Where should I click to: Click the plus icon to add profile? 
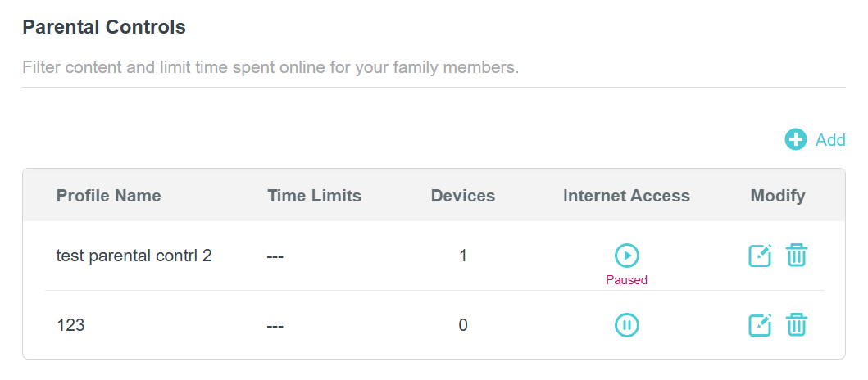(x=795, y=139)
